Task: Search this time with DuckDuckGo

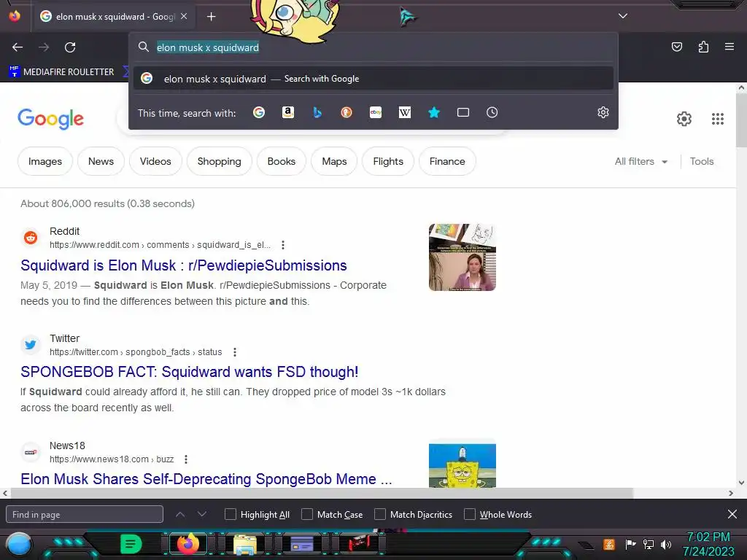Action: pos(347,112)
